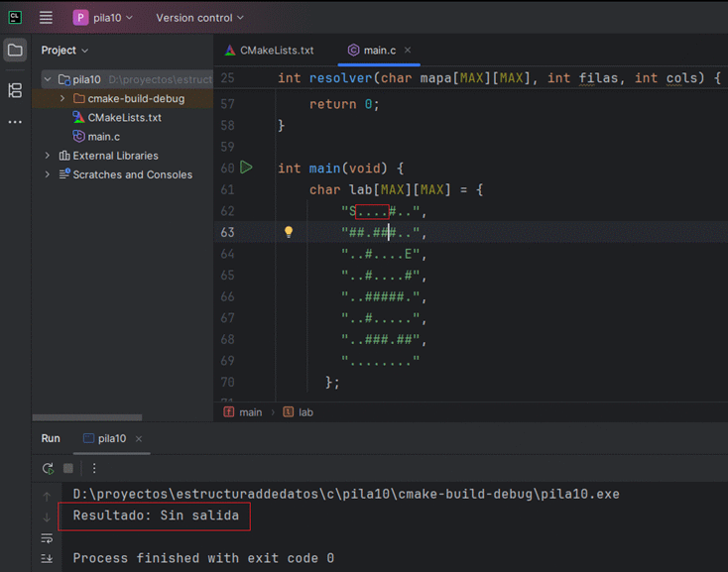Screen dimensions: 728x572
Task: Select main.c in the project tree
Action: click(x=103, y=136)
